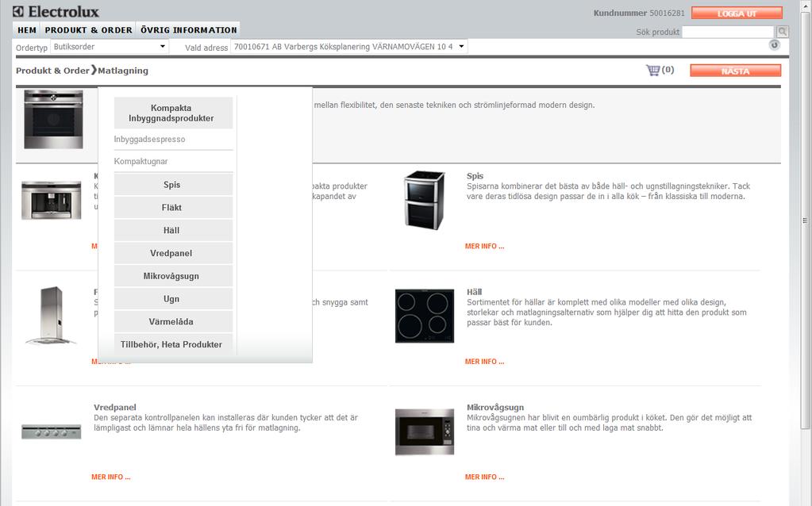This screenshot has height=506, width=812.
Task: Open the ÖVRIG INFORMATION menu
Action: coord(188,30)
